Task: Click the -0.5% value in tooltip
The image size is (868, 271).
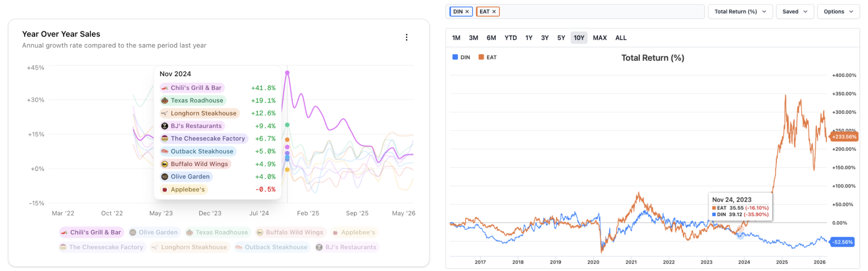Action: point(265,189)
